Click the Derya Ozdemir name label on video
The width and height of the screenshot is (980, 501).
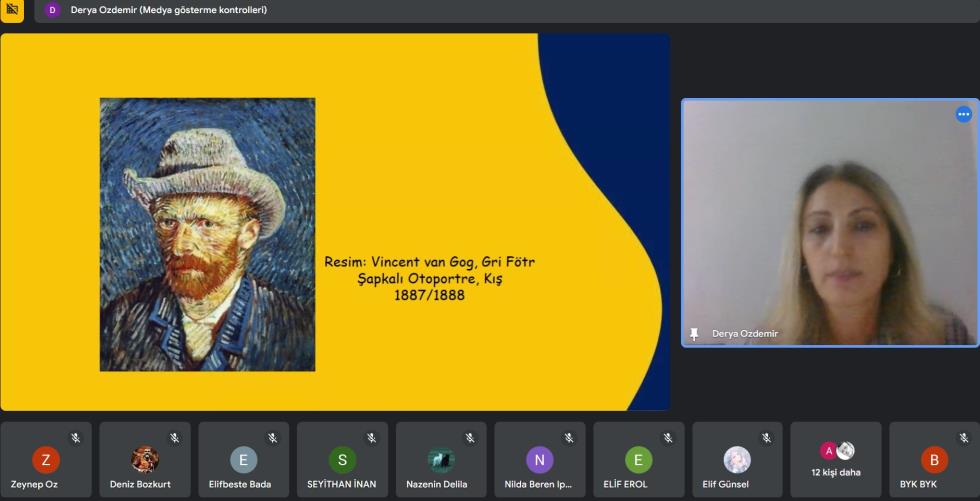click(745, 334)
